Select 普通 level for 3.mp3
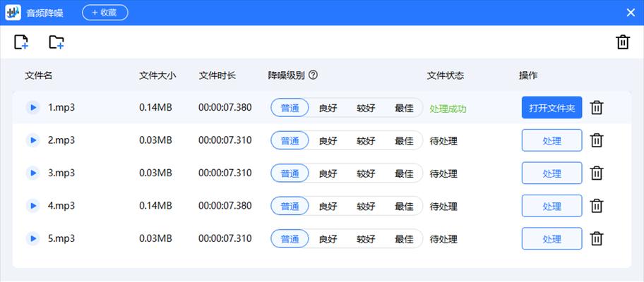Image resolution: width=644 pixels, height=282 pixels. 290,173
